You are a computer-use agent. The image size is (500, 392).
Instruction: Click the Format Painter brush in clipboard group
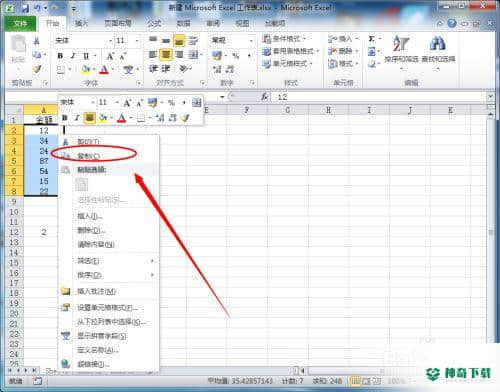coord(37,69)
